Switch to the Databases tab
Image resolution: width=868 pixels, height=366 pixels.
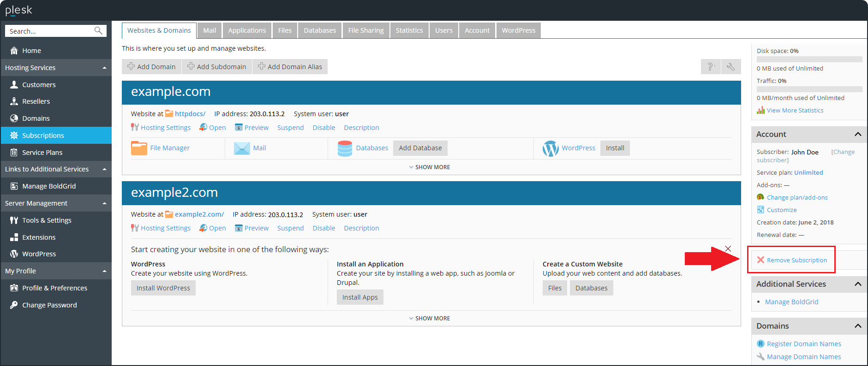pyautogui.click(x=319, y=30)
